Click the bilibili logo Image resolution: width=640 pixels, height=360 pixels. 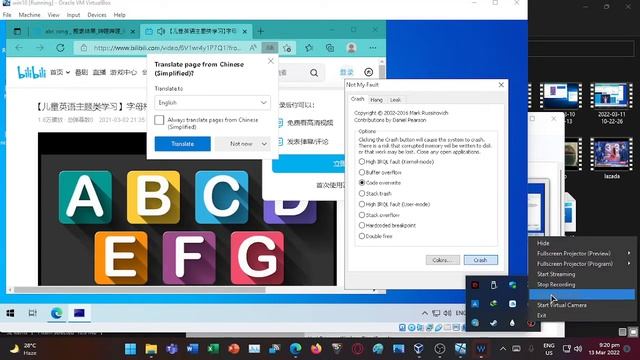31,73
